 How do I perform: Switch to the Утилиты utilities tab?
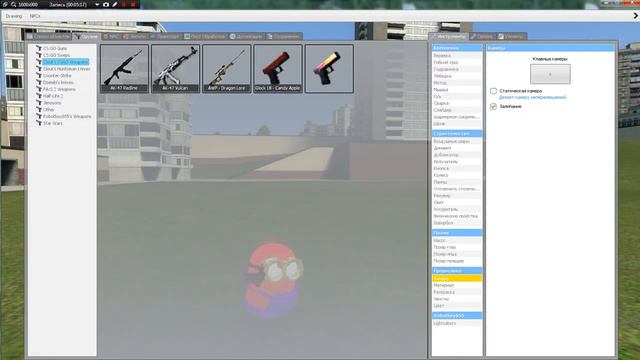click(511, 36)
